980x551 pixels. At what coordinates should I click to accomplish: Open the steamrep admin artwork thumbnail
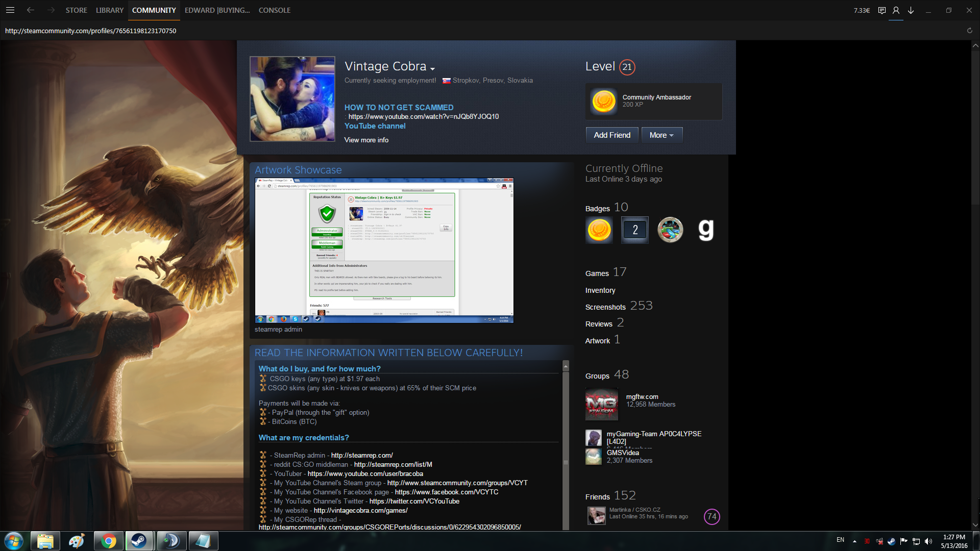(384, 250)
